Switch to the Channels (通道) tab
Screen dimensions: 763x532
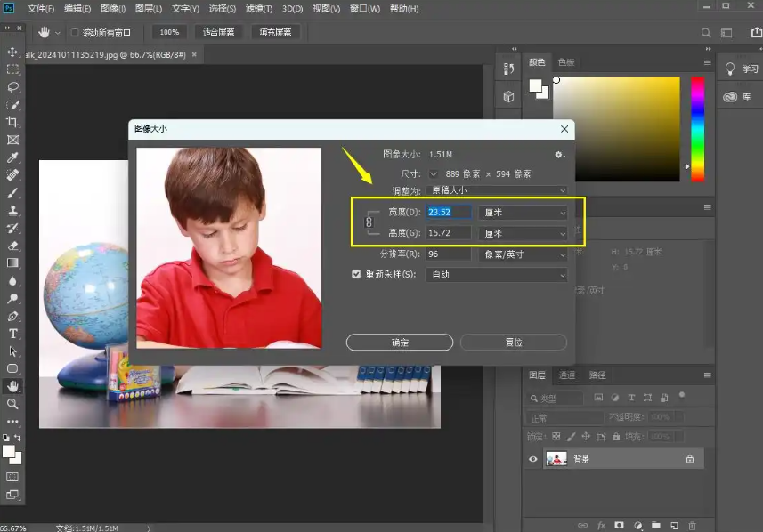coord(567,375)
